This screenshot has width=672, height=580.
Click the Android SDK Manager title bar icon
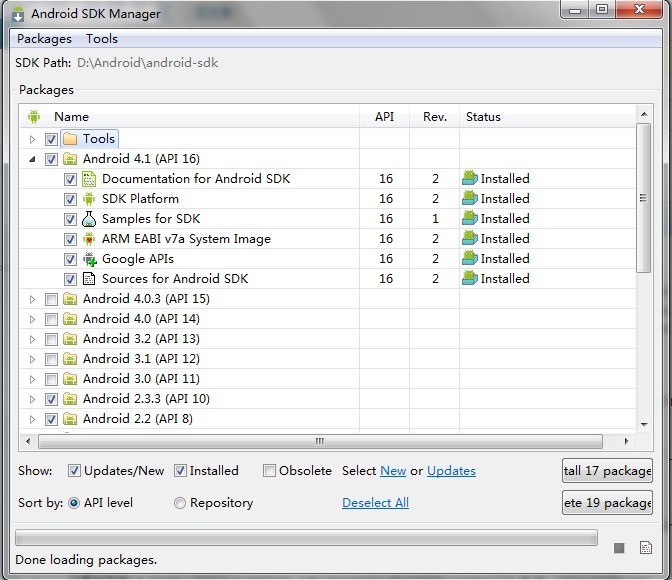click(x=18, y=14)
